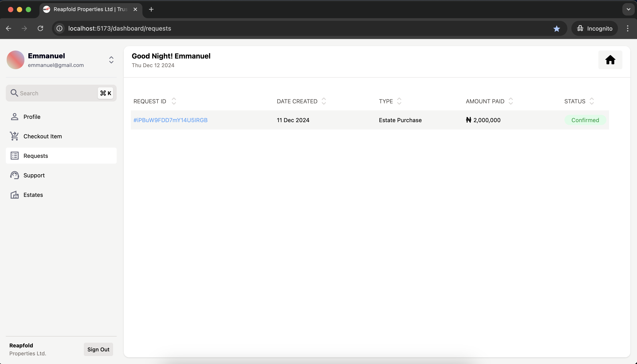Click the Support headset icon
The height and width of the screenshot is (364, 637).
click(x=14, y=175)
